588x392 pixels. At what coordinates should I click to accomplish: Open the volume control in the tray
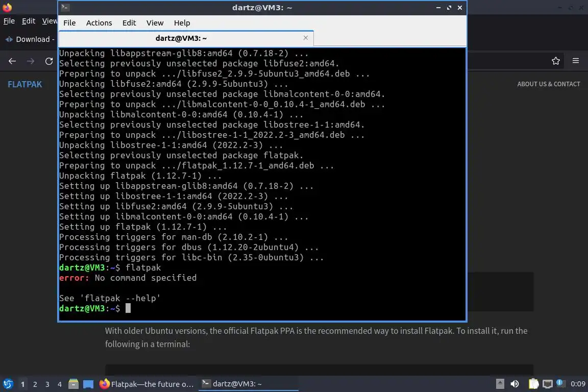pos(515,384)
